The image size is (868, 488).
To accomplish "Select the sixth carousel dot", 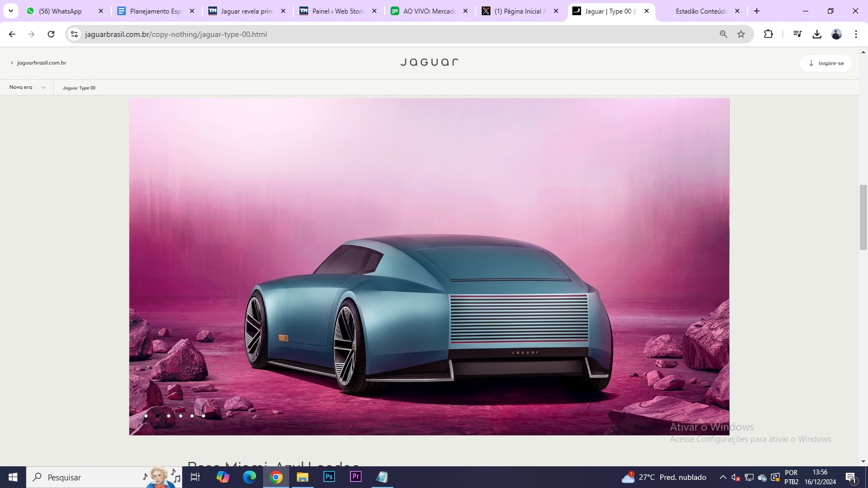I will click(203, 416).
